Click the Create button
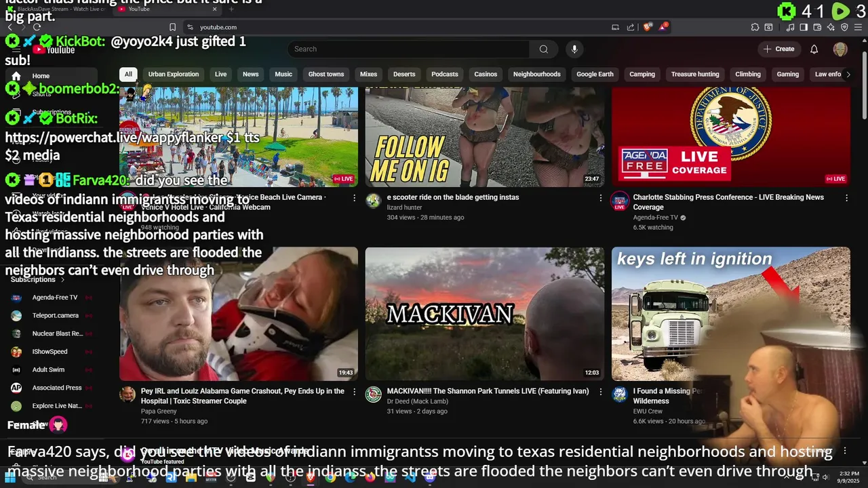 pos(779,49)
